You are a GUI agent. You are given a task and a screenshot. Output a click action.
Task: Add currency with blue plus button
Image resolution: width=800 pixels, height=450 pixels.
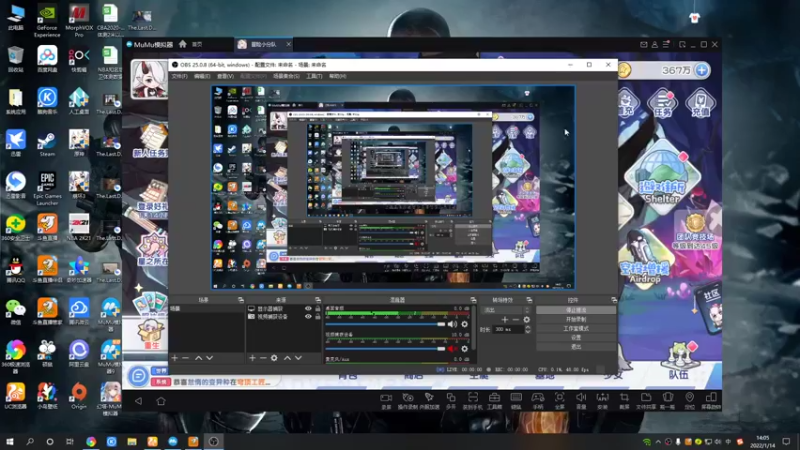702,70
